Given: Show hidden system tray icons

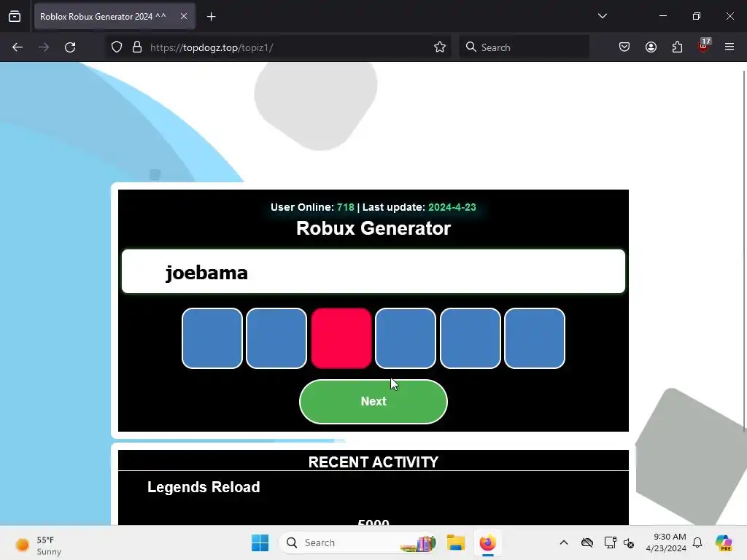Looking at the screenshot, I should tap(564, 542).
